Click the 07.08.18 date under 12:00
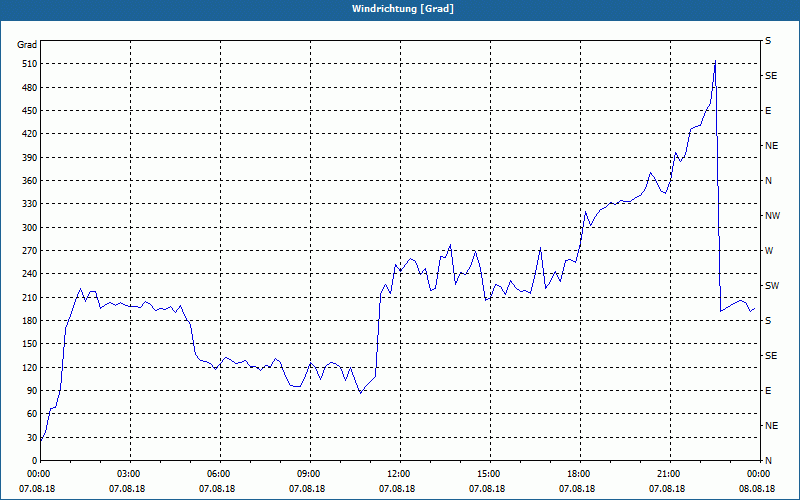Screen dimensions: 800x500 click(x=396, y=489)
